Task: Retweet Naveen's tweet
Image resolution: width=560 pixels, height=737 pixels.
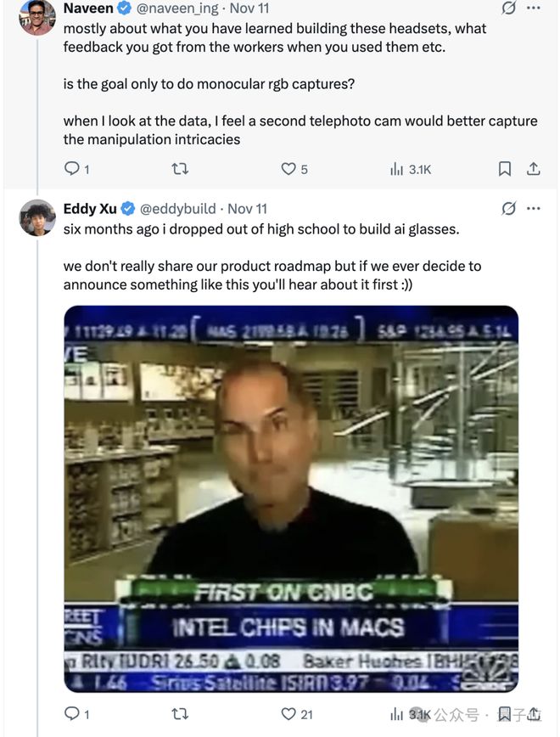Action: 180,169
